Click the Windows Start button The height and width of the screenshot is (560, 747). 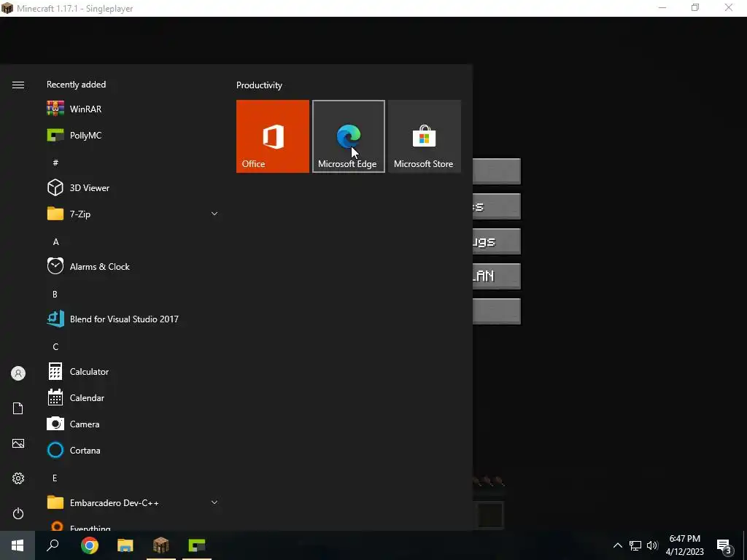(x=18, y=545)
